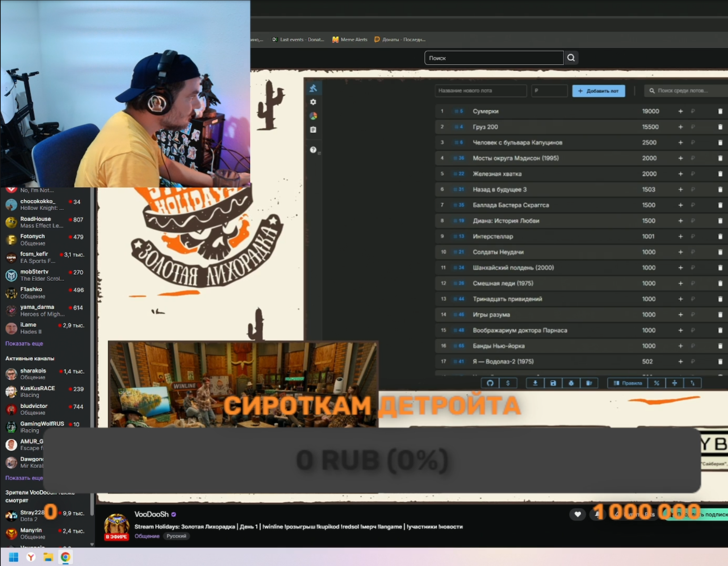Switch to the Meme Alerts bookmark tab
The width and height of the screenshot is (728, 566).
[350, 40]
